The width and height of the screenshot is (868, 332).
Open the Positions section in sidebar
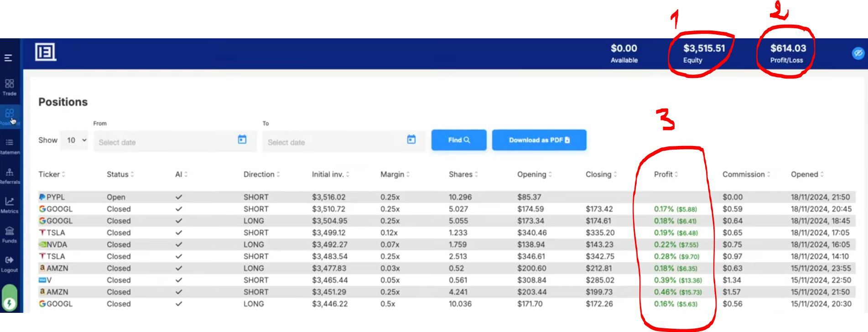point(10,116)
